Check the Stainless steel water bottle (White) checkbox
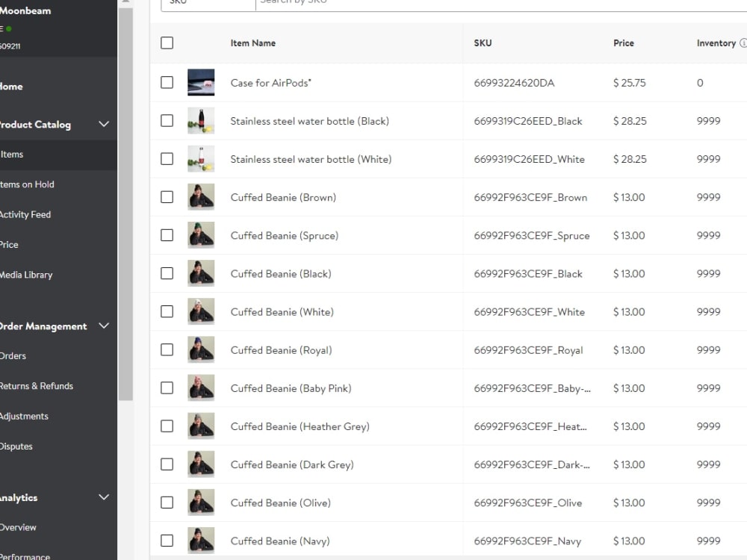 tap(167, 158)
